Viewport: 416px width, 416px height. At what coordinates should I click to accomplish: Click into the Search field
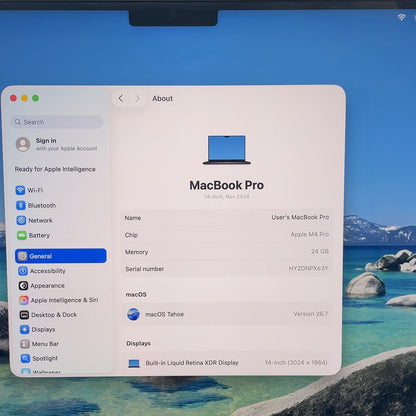tap(57, 122)
